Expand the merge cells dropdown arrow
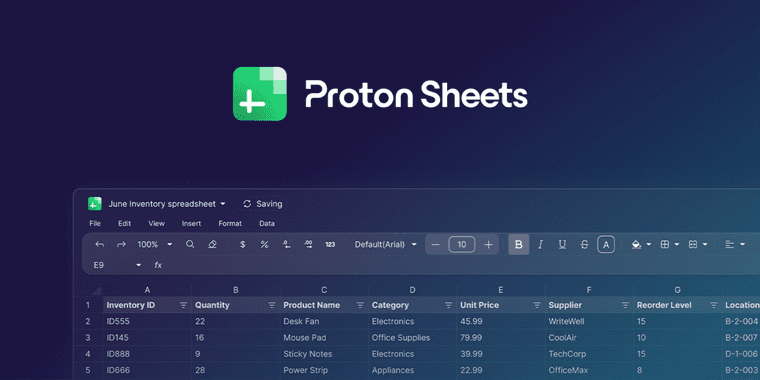Viewport: 760px width, 380px height. pyautogui.click(x=705, y=245)
